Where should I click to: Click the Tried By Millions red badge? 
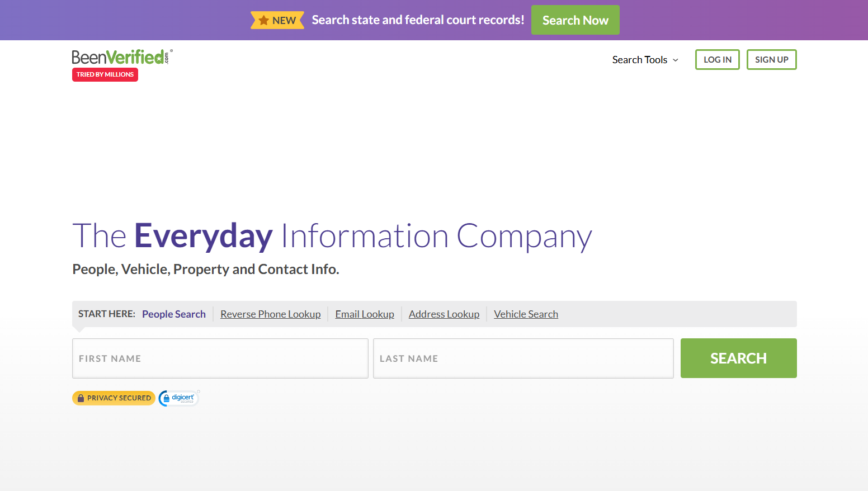point(105,74)
